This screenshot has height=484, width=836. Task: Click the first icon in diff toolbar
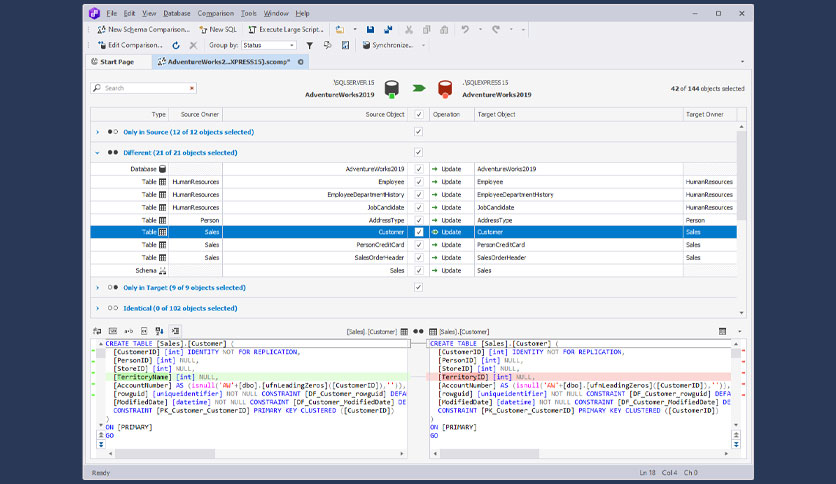97,331
